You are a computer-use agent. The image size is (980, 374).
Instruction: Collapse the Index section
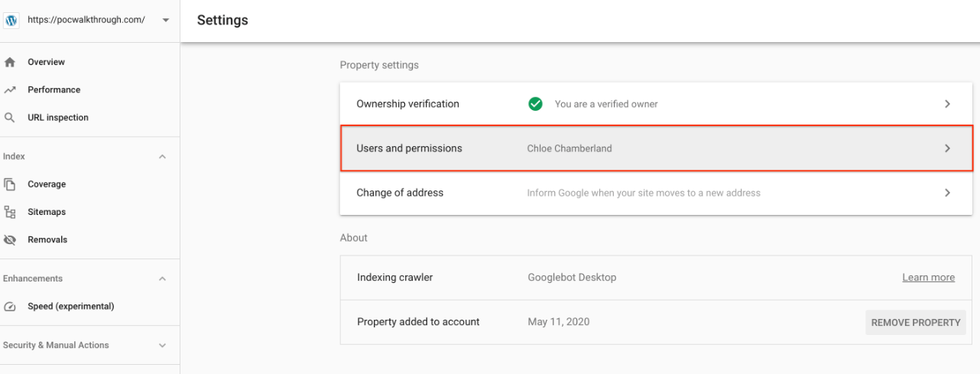[x=162, y=157]
